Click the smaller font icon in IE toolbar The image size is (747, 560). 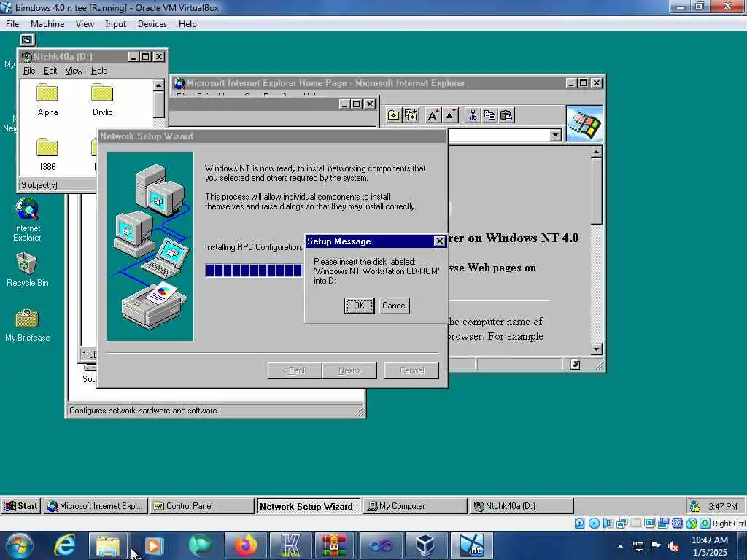pyautogui.click(x=450, y=115)
